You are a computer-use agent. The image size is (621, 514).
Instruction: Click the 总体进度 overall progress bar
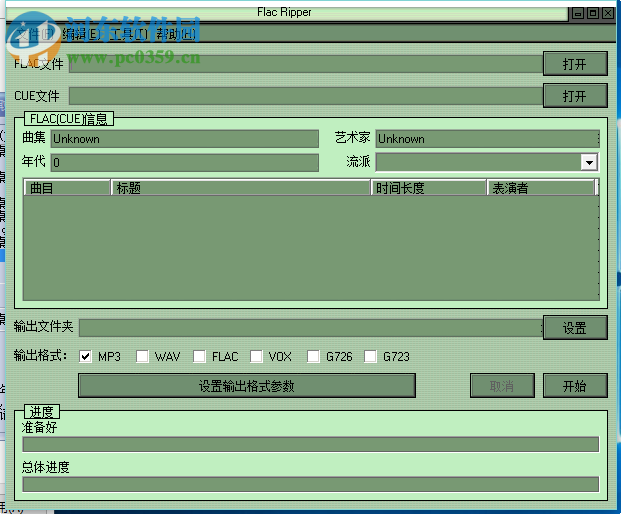click(311, 484)
